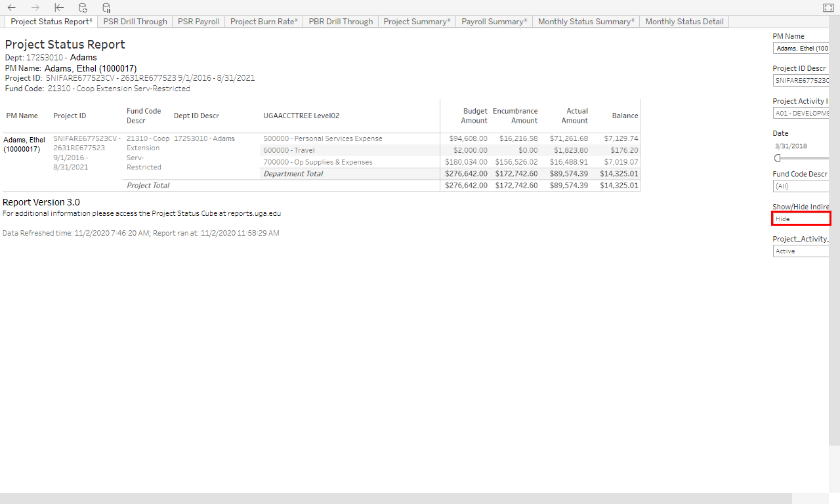
Task: Click the $1,823.80 travel actual amount
Action: click(571, 150)
